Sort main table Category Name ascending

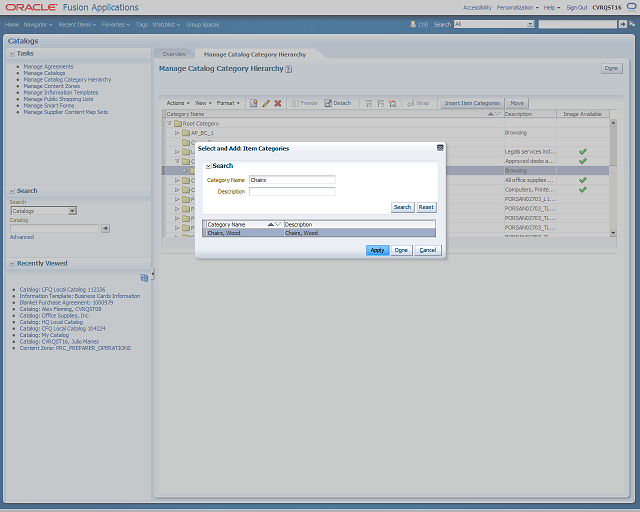click(491, 114)
